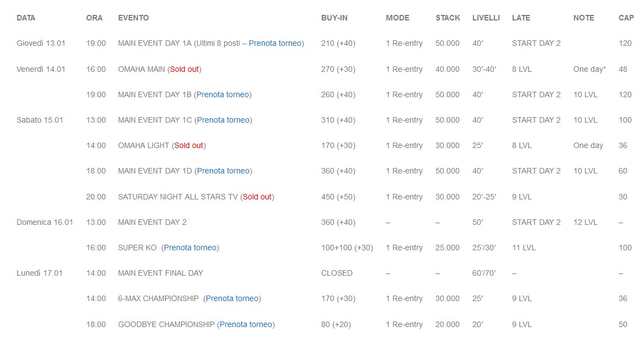
Task: Click the CLOSED buy-in cell
Action: tap(337, 273)
